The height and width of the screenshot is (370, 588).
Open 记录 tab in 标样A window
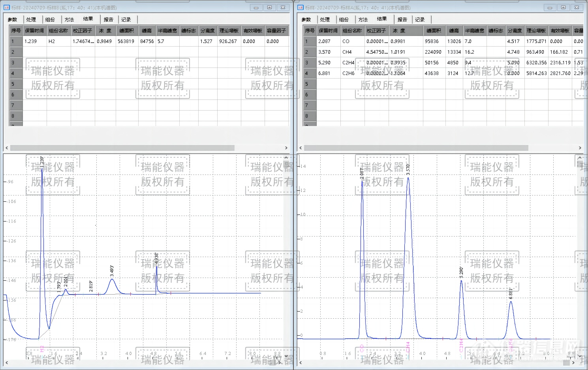point(420,19)
